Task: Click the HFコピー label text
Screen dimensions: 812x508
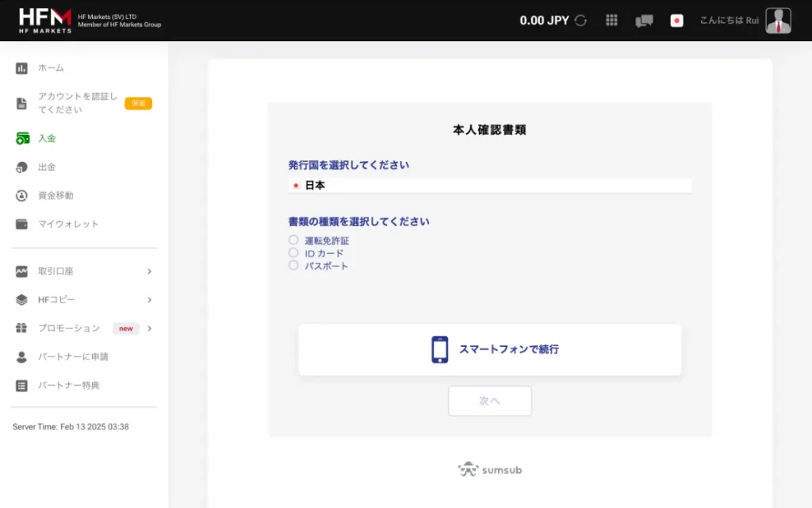Action: 56,299
